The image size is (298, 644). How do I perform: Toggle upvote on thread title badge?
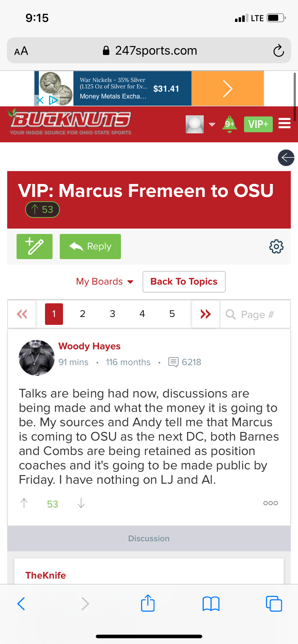pyautogui.click(x=42, y=210)
